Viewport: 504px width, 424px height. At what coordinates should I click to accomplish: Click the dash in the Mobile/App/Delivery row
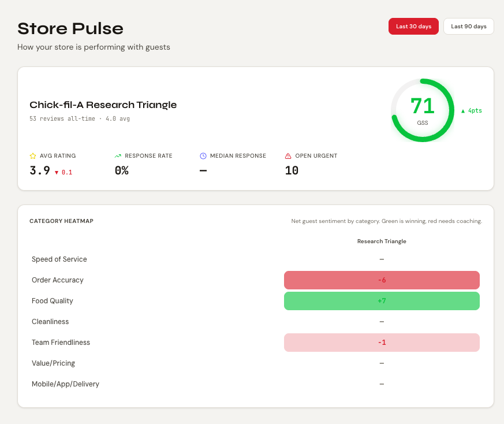(x=382, y=384)
